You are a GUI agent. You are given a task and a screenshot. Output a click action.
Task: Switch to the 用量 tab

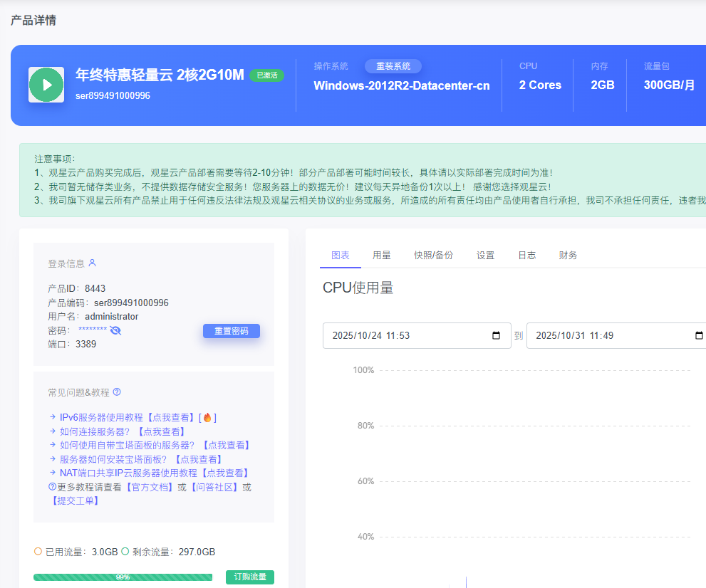[x=382, y=256]
